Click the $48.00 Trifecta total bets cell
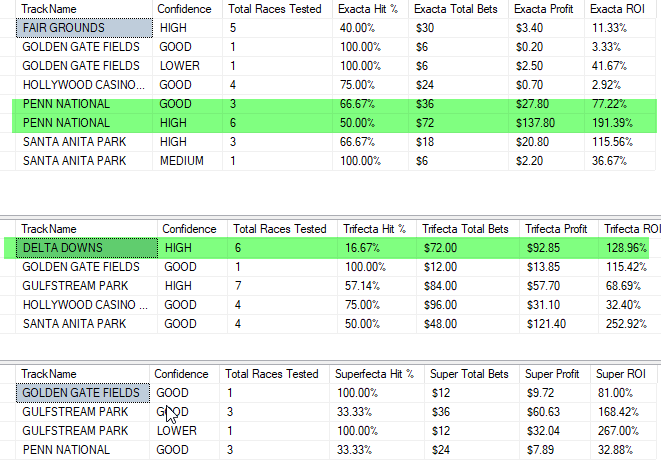 (468, 324)
